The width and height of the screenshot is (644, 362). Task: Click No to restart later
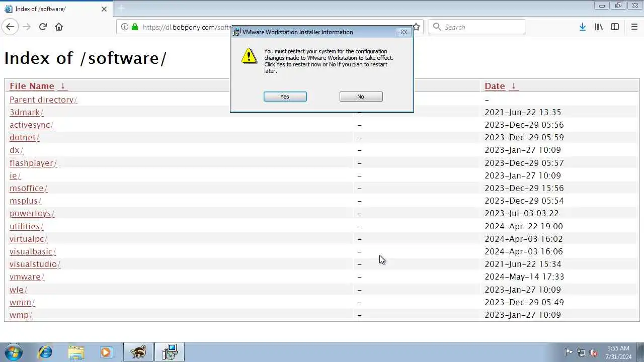[x=361, y=97]
